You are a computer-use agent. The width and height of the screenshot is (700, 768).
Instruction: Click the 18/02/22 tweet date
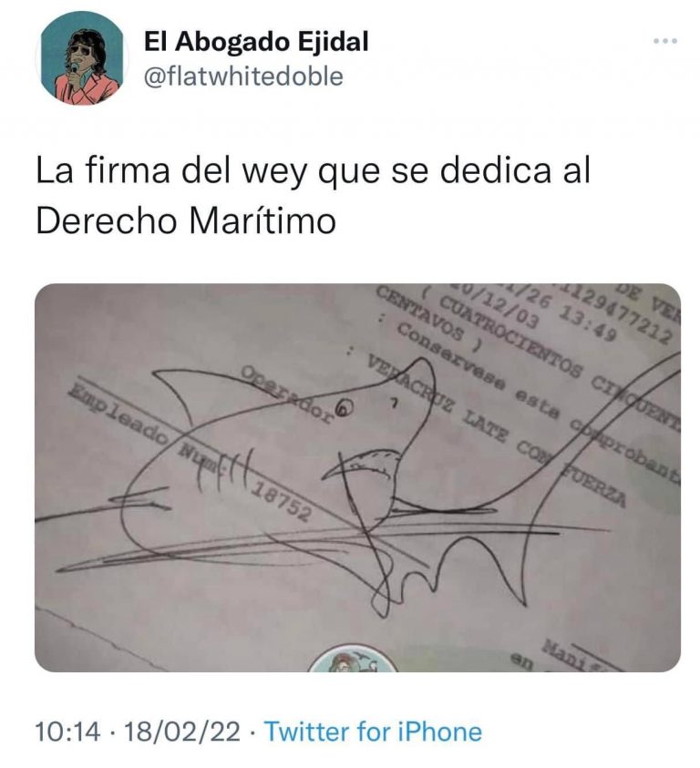(x=182, y=732)
